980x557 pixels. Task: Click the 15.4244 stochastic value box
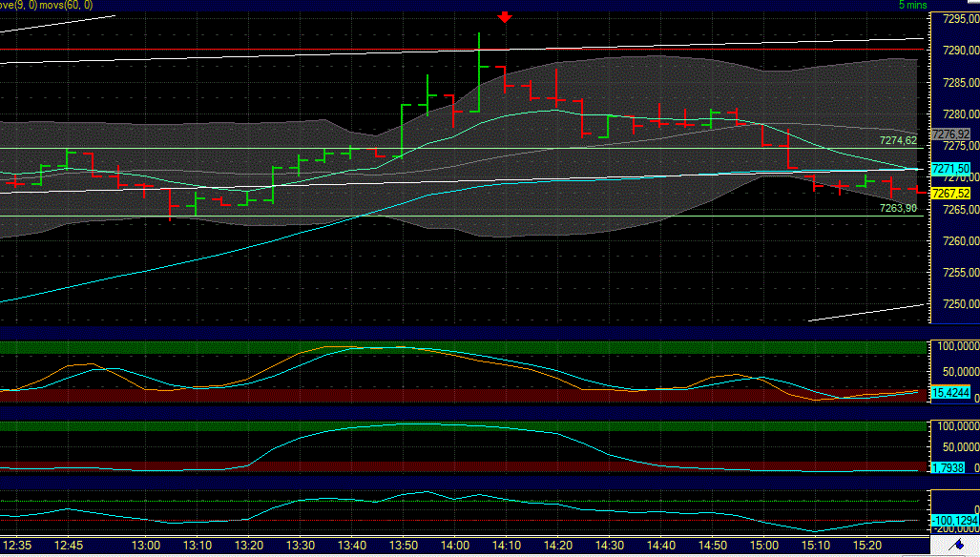pyautogui.click(x=951, y=392)
